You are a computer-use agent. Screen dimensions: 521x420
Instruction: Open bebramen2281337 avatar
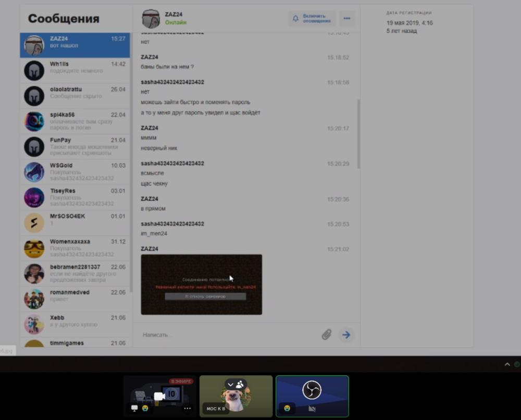34,273
